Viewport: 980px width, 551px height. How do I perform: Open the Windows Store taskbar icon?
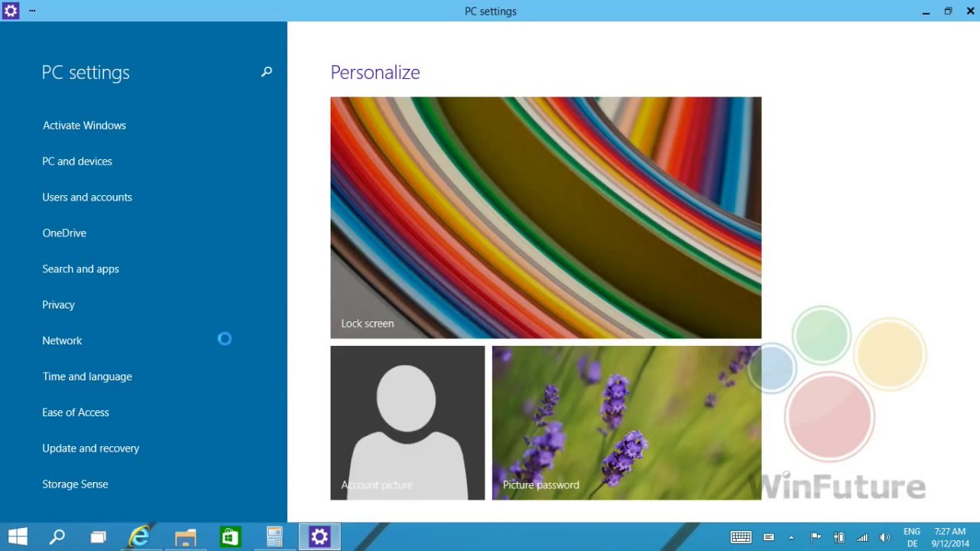[230, 536]
